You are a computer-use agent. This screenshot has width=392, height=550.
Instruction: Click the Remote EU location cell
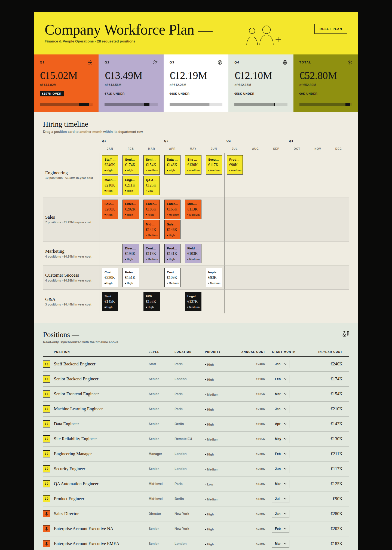coord(183,439)
